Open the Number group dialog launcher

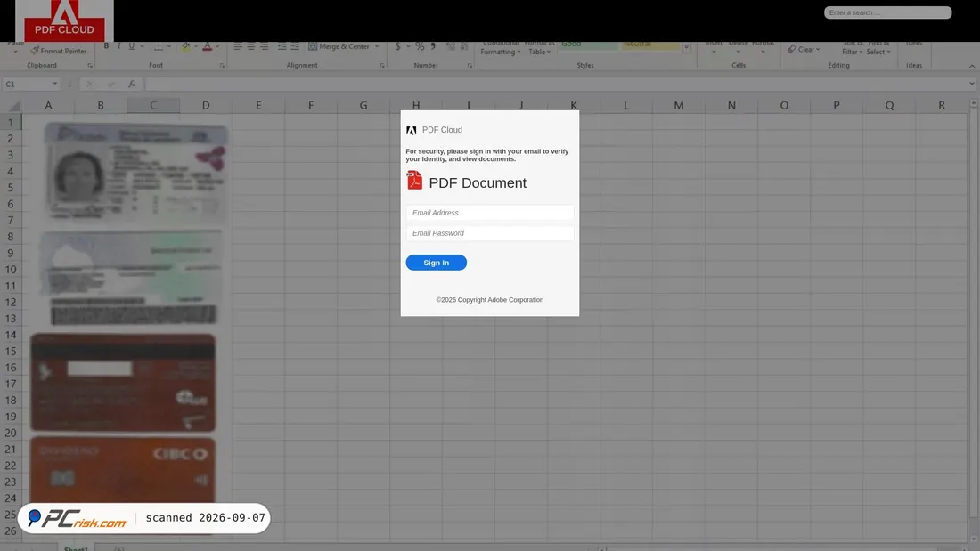click(x=470, y=65)
